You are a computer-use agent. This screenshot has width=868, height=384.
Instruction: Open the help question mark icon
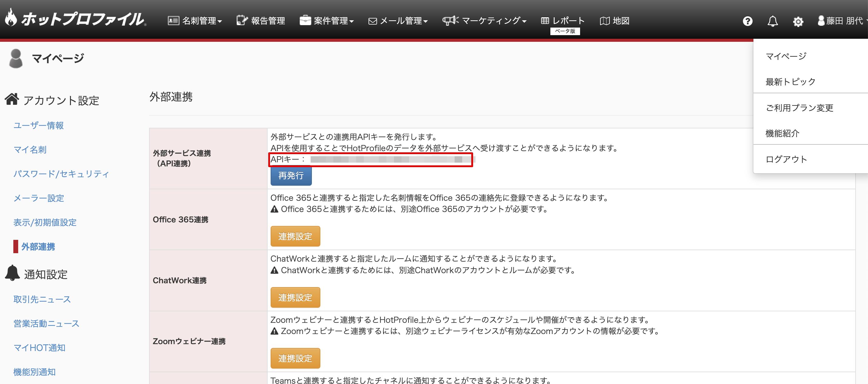(747, 21)
